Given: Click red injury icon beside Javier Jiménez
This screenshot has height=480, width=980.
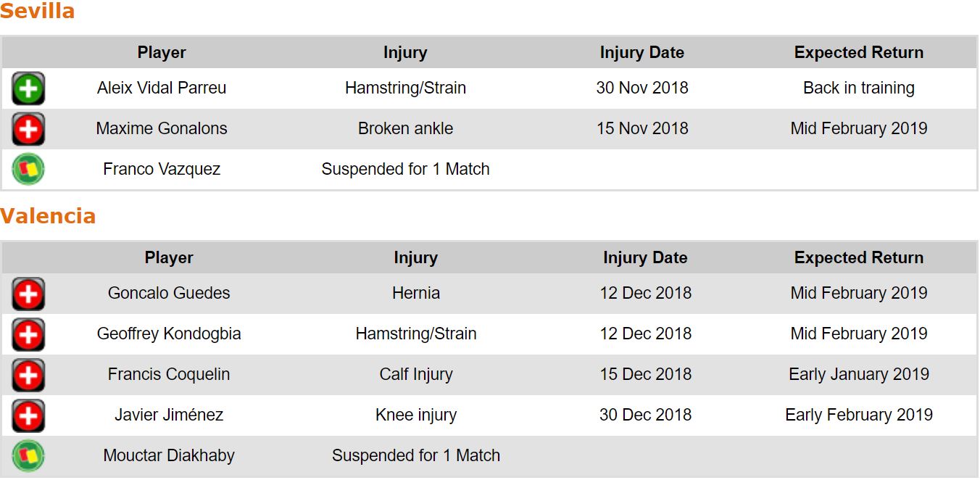Looking at the screenshot, I should click(28, 415).
